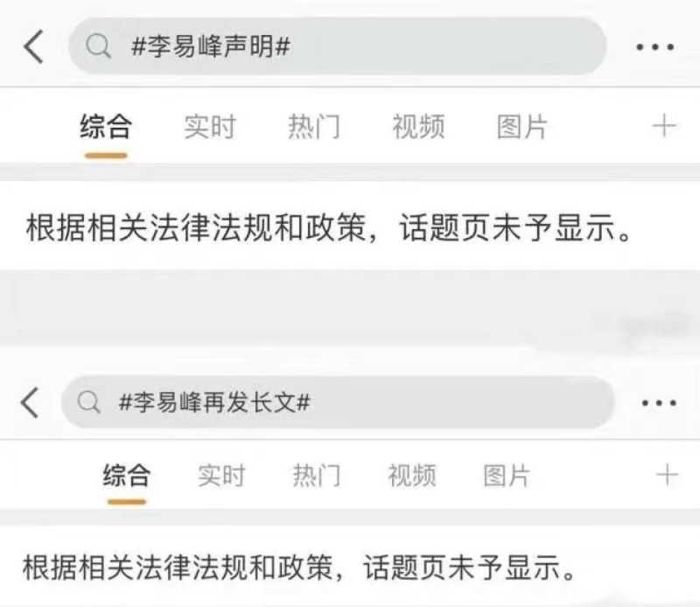This screenshot has width=700, height=607.
Task: Open the 视频 tab in the bottom panel
Action: 411,475
